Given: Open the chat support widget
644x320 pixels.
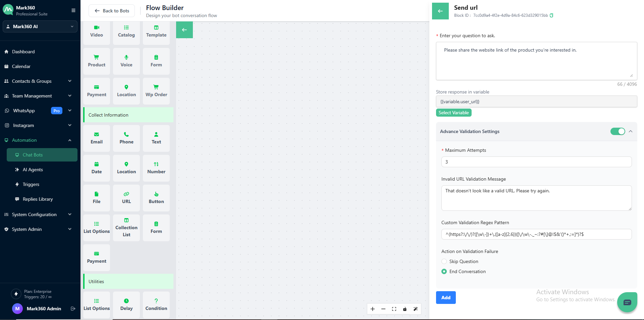Looking at the screenshot, I should click(627, 302).
